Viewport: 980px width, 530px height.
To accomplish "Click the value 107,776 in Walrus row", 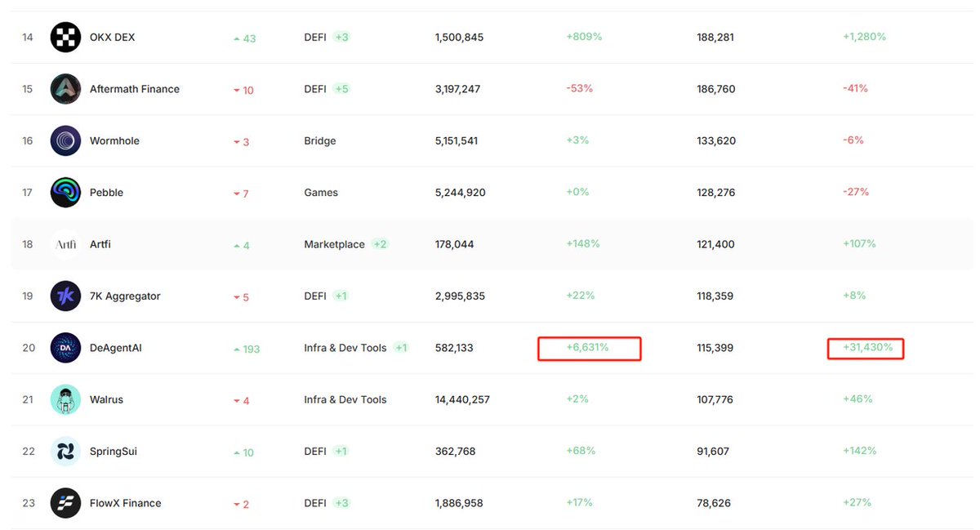I will click(x=715, y=399).
